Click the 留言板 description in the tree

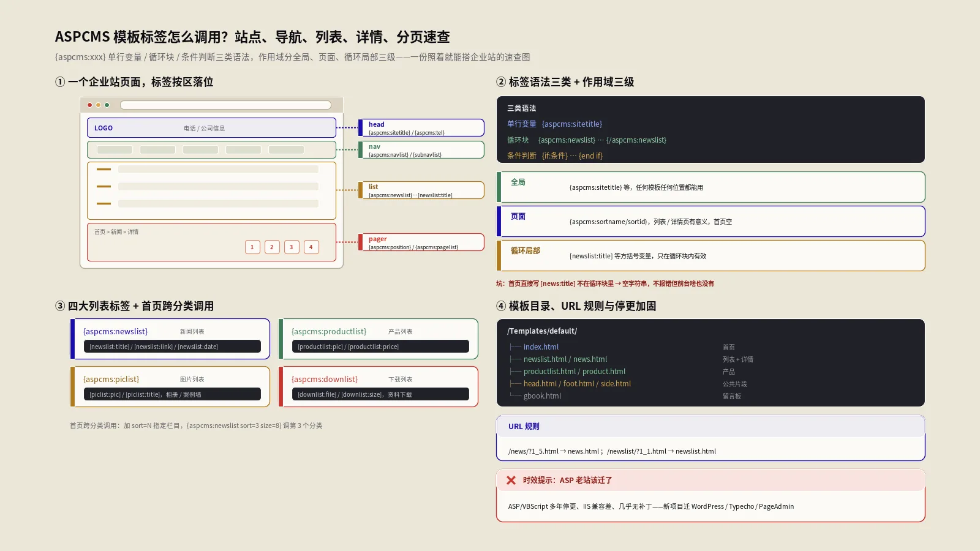pyautogui.click(x=731, y=396)
